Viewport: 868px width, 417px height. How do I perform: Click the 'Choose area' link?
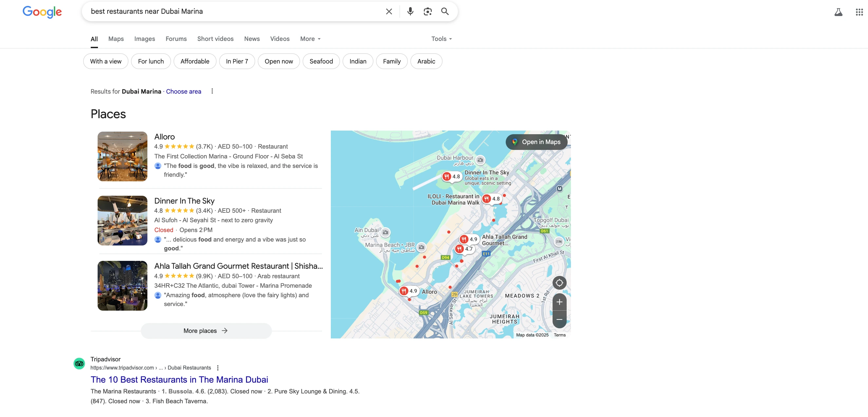183,92
